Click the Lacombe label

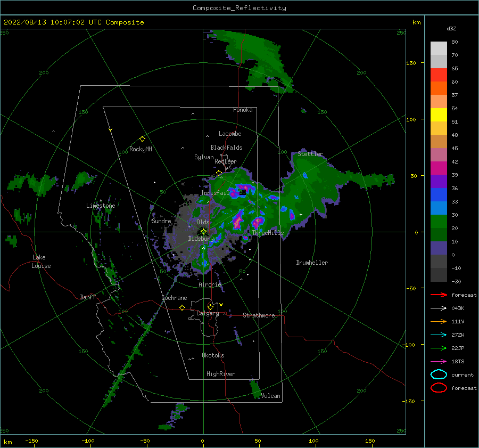coord(230,134)
